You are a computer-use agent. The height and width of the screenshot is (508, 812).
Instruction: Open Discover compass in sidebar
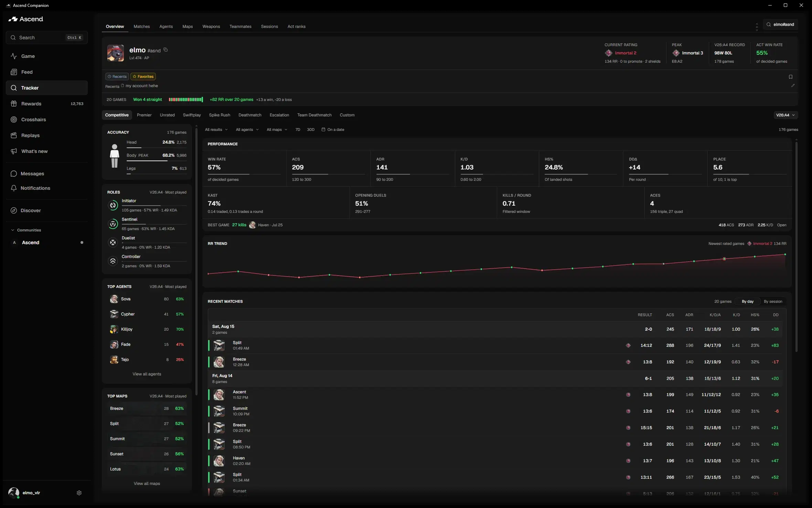pos(14,210)
